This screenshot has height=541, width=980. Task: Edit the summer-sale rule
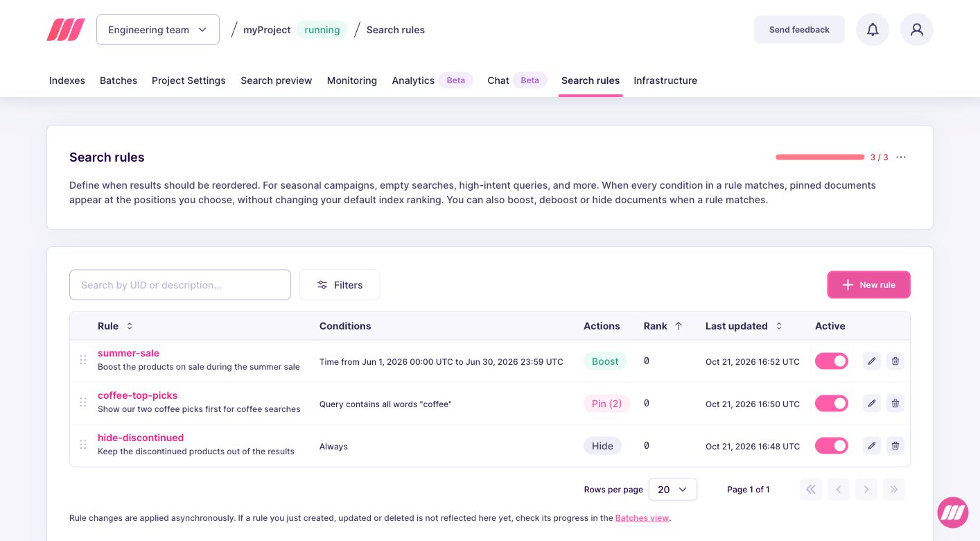pyautogui.click(x=872, y=361)
